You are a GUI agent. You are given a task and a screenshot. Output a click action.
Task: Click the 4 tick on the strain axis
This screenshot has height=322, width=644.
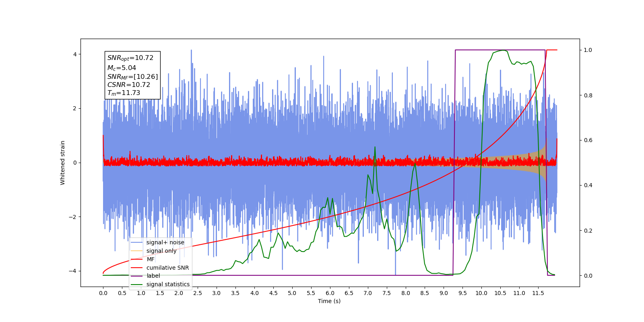pos(74,54)
